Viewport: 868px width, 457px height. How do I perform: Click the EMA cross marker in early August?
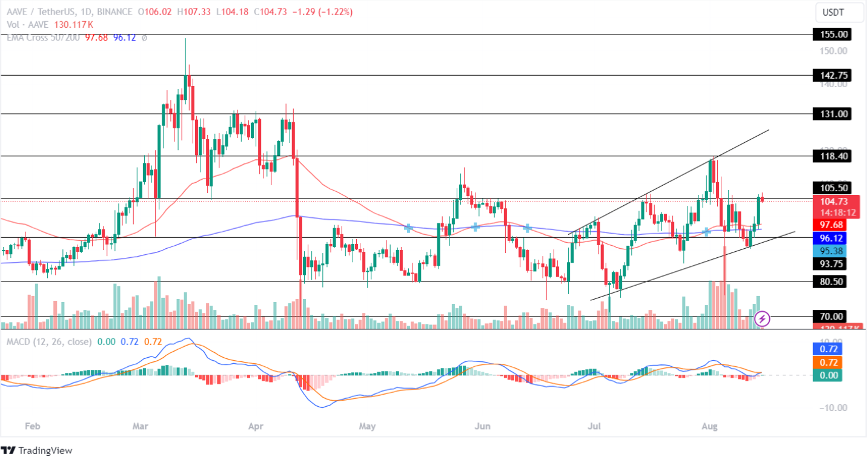(706, 232)
